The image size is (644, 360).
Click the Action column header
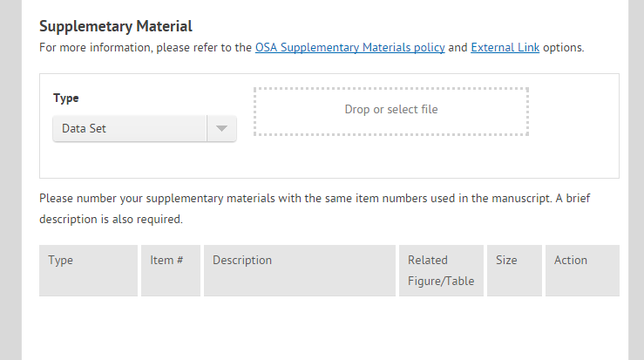pyautogui.click(x=571, y=260)
